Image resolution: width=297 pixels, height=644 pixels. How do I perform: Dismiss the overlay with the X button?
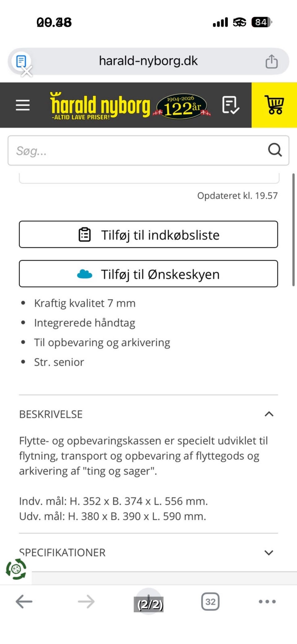[x=26, y=71]
